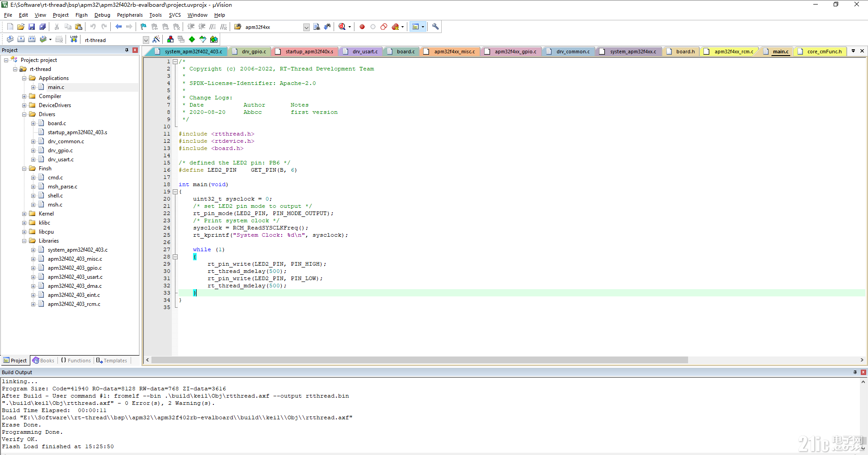Comment selection with the comment icon
This screenshot has width=868, height=455.
click(212, 27)
